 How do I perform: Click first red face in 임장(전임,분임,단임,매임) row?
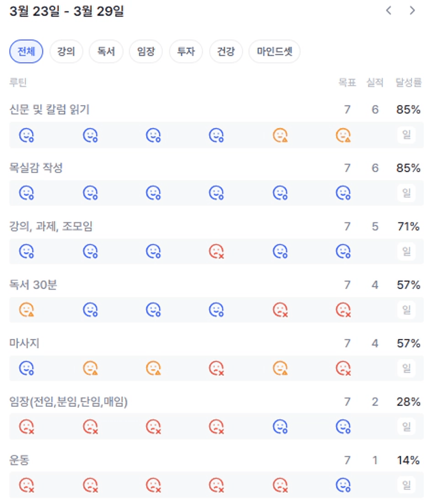coord(26,427)
